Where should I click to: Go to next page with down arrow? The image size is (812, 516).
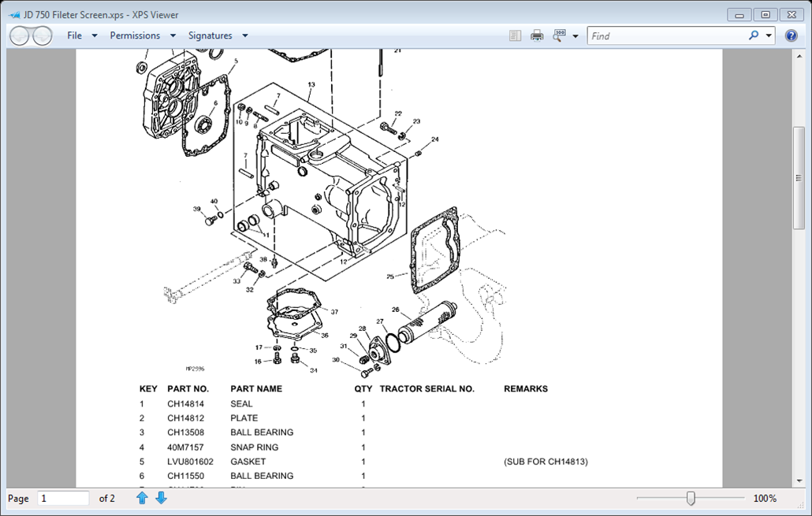pyautogui.click(x=162, y=498)
